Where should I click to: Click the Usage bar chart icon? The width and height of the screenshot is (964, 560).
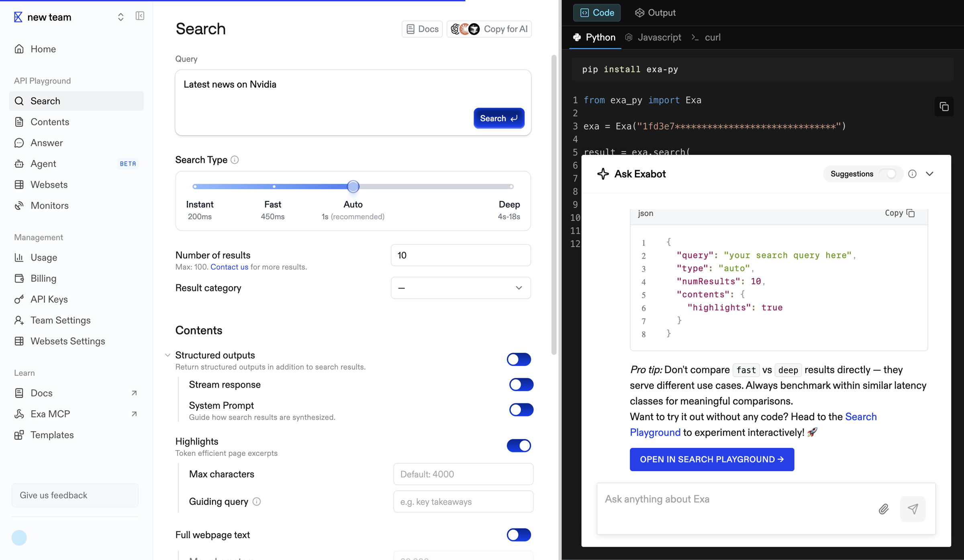pyautogui.click(x=19, y=258)
